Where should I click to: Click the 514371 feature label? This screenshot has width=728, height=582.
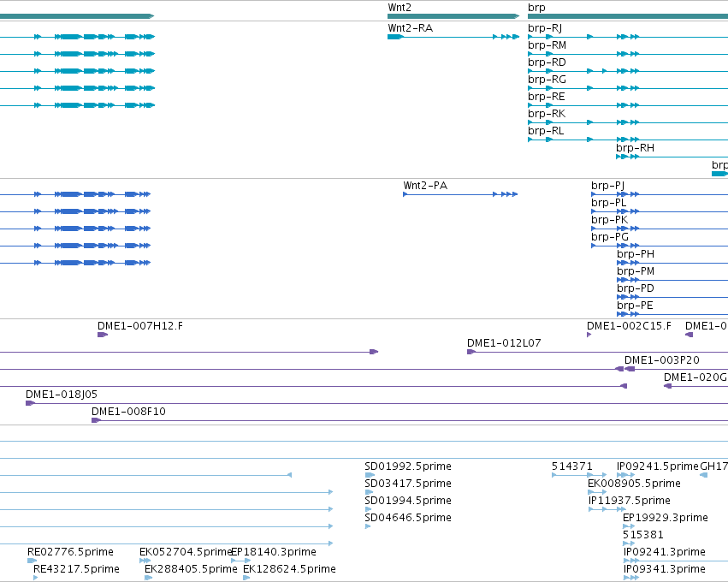click(572, 466)
